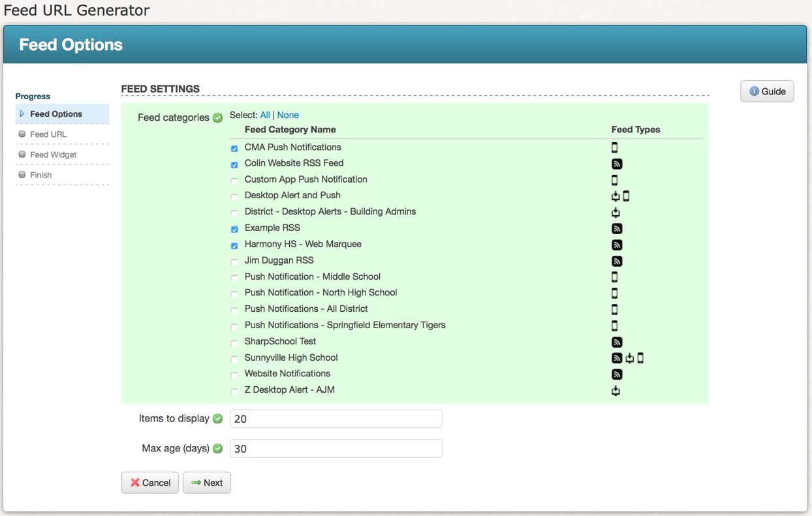
Task: Click the phone icon next to Custom App Push Notification
Action: [614, 179]
